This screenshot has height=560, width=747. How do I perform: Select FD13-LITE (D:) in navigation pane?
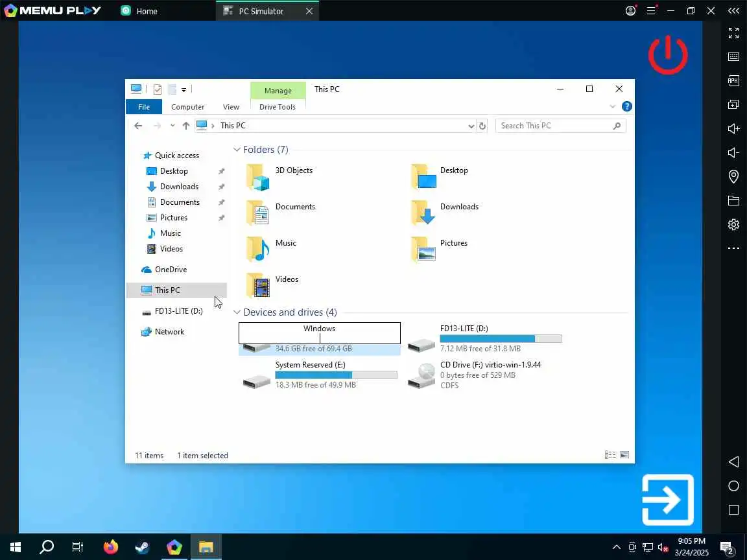tap(179, 311)
